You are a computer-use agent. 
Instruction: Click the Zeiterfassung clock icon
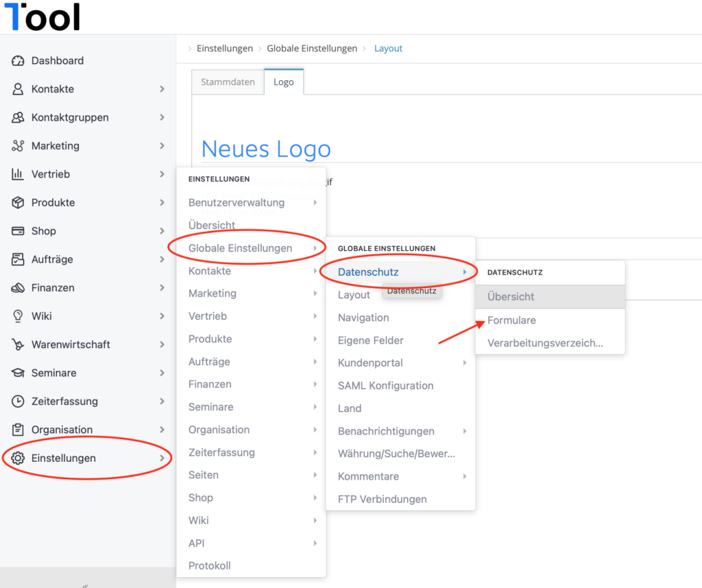click(x=18, y=402)
